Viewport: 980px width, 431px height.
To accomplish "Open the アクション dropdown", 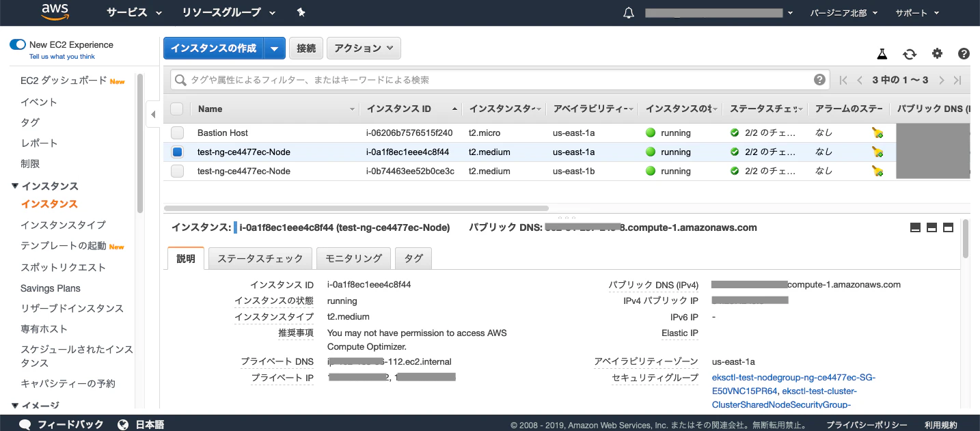I will click(364, 48).
